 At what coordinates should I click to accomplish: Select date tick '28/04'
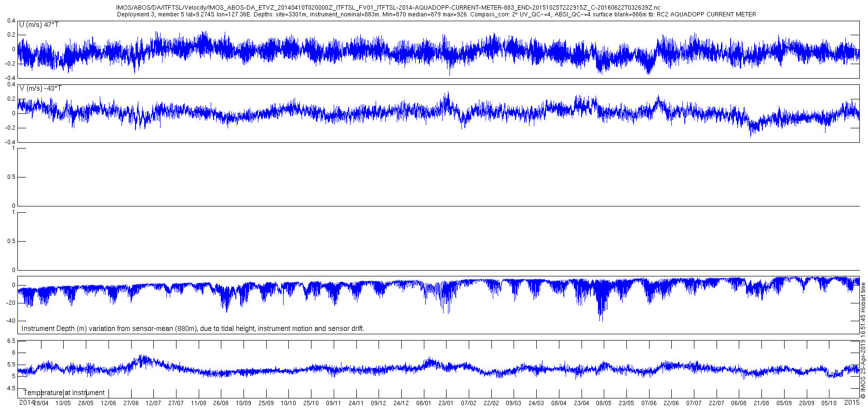[41, 403]
